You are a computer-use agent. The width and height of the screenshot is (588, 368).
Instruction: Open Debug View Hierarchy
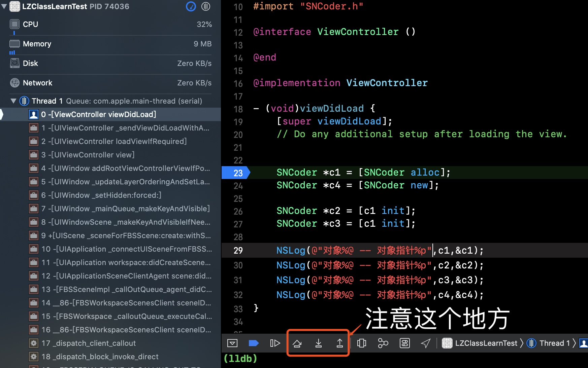pos(361,343)
